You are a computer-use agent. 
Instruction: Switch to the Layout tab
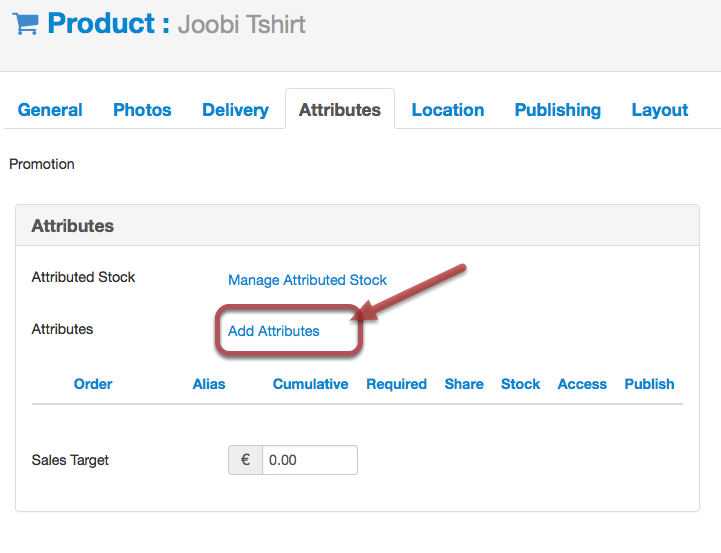(660, 110)
